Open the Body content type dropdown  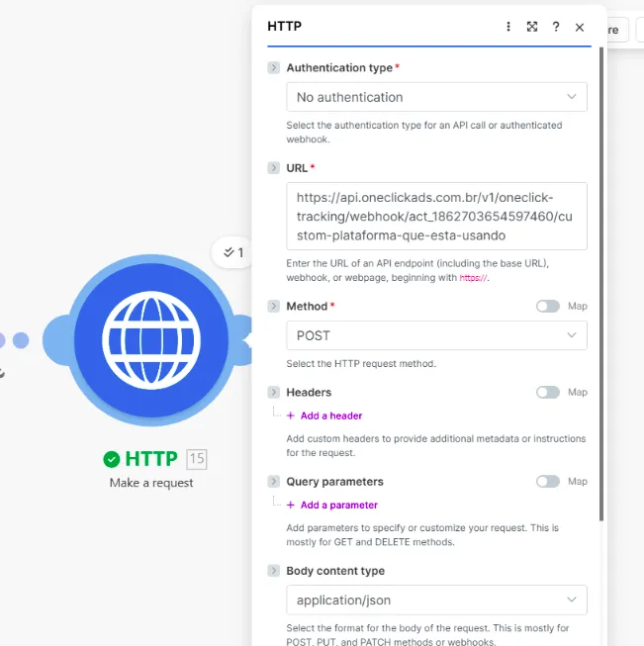coord(436,600)
